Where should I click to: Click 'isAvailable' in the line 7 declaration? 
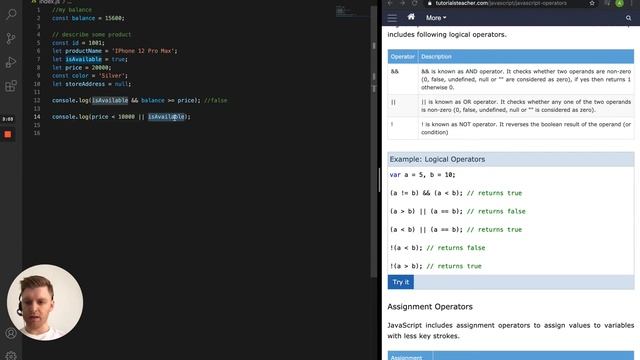pos(83,59)
